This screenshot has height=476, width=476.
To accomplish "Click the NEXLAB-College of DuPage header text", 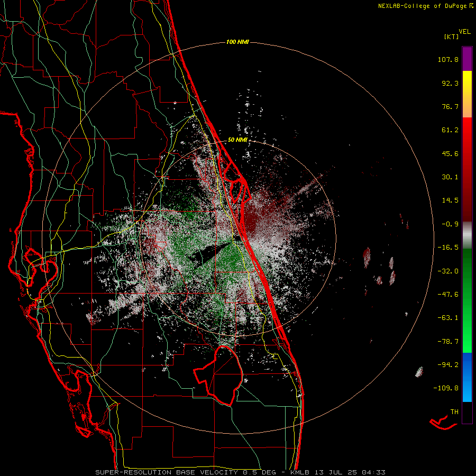I will tap(422, 6).
